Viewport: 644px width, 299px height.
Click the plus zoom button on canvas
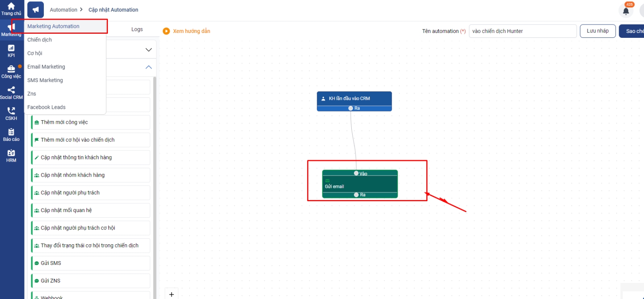(171, 294)
